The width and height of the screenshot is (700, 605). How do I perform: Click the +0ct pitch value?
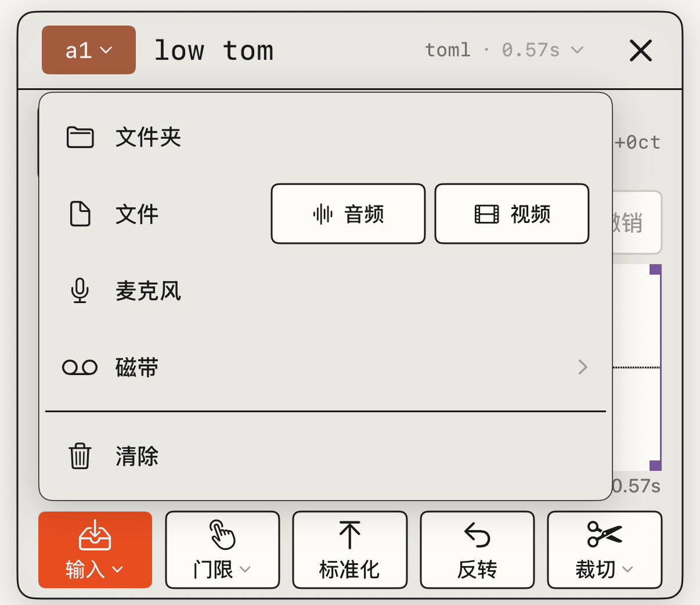point(637,142)
